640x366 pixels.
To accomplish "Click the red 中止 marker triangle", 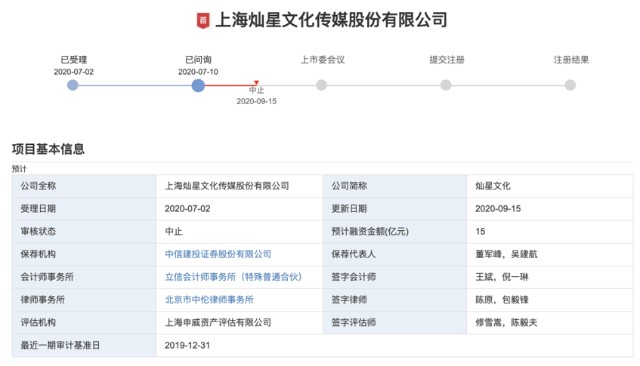I will click(x=256, y=83).
